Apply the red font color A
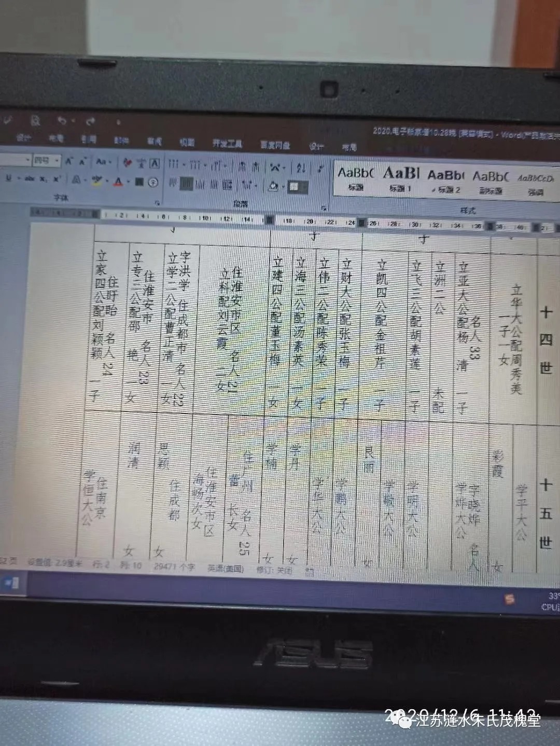 [x=118, y=181]
